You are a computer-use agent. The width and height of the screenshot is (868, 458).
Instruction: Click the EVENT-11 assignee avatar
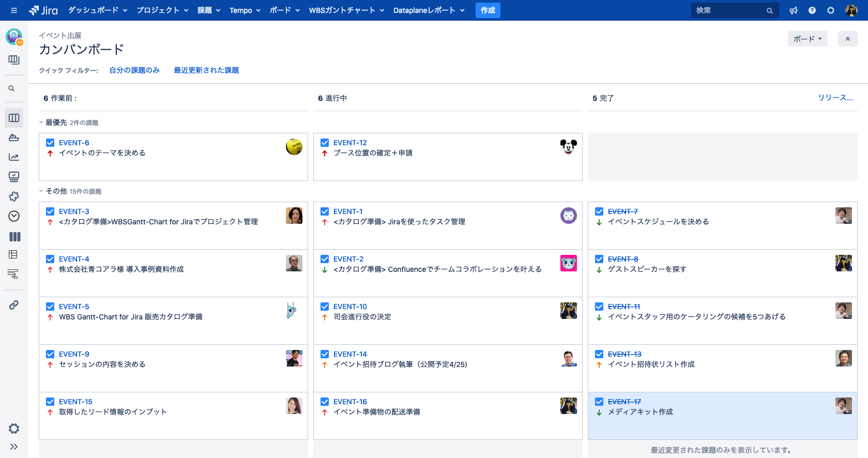pyautogui.click(x=844, y=311)
